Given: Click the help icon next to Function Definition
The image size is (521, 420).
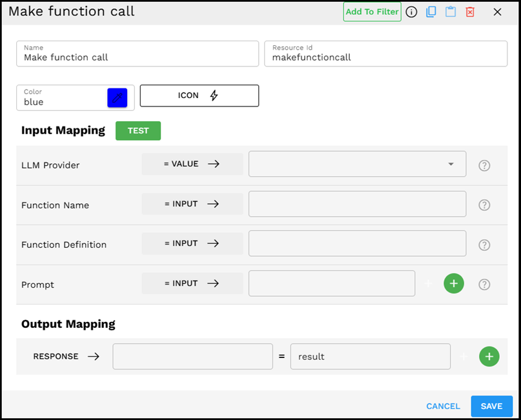Looking at the screenshot, I should (x=484, y=245).
